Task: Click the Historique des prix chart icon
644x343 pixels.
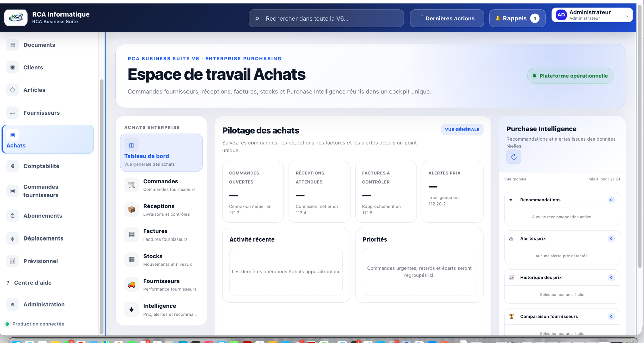Action: (511, 278)
